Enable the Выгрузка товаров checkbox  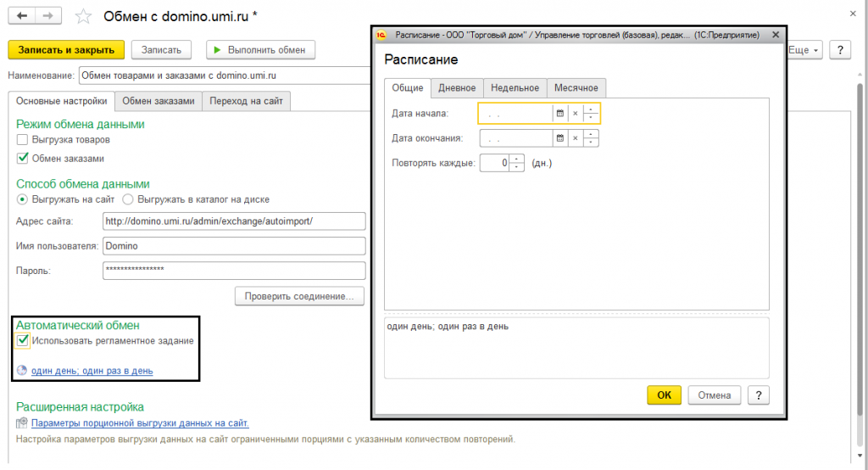pyautogui.click(x=22, y=140)
